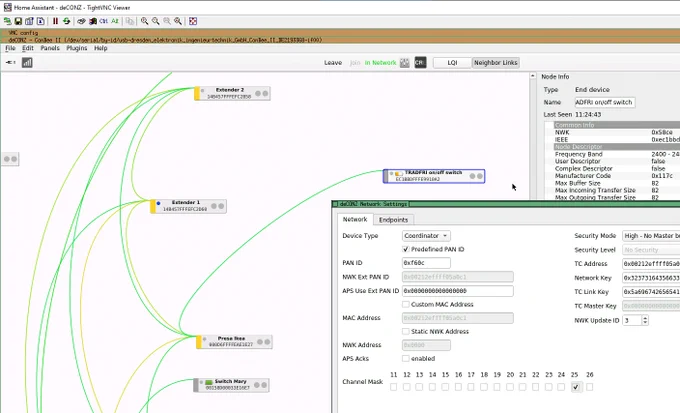680x413 pixels.
Task: Click the green Refresh Screen icon
Action: (66, 21)
